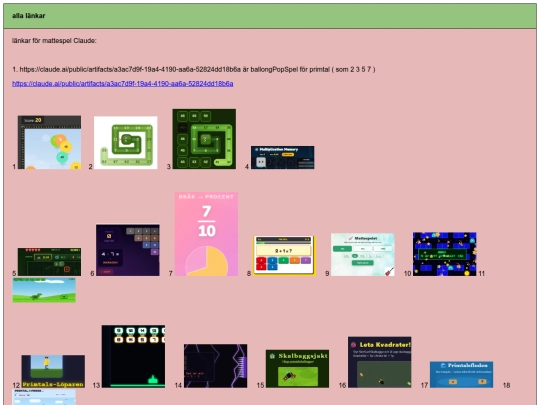Viewport: 540px width, 405px height.
Task: Open white-background green snake thumbnail 2
Action: (x=126, y=143)
